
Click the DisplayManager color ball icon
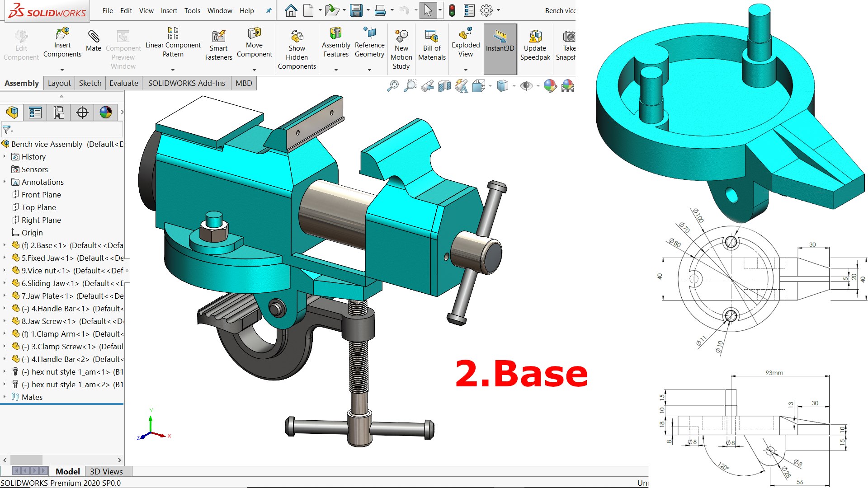106,113
